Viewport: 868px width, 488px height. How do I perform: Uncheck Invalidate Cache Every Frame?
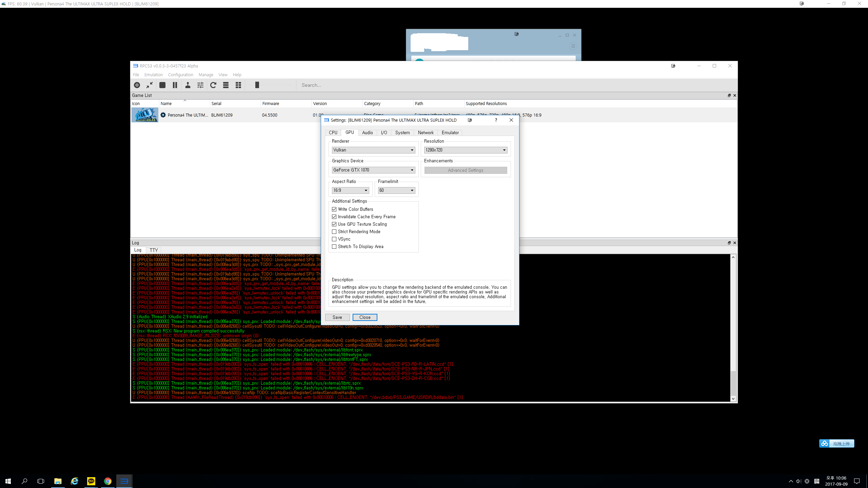pos(334,217)
